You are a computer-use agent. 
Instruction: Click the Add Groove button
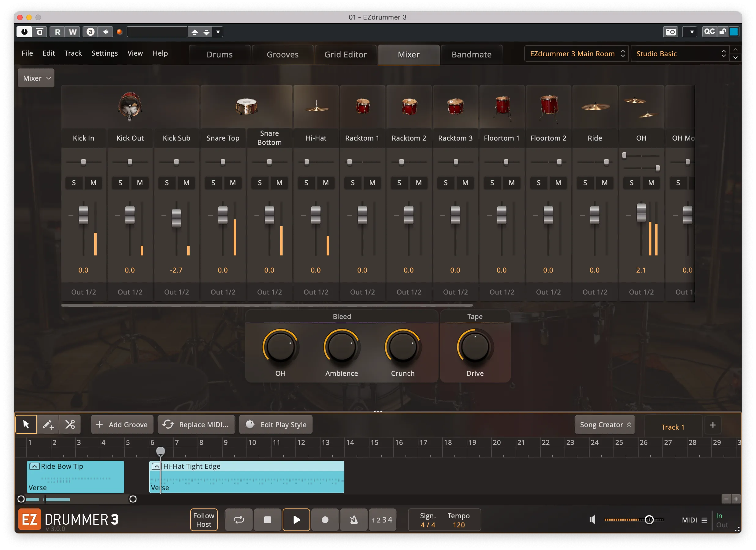pyautogui.click(x=122, y=424)
